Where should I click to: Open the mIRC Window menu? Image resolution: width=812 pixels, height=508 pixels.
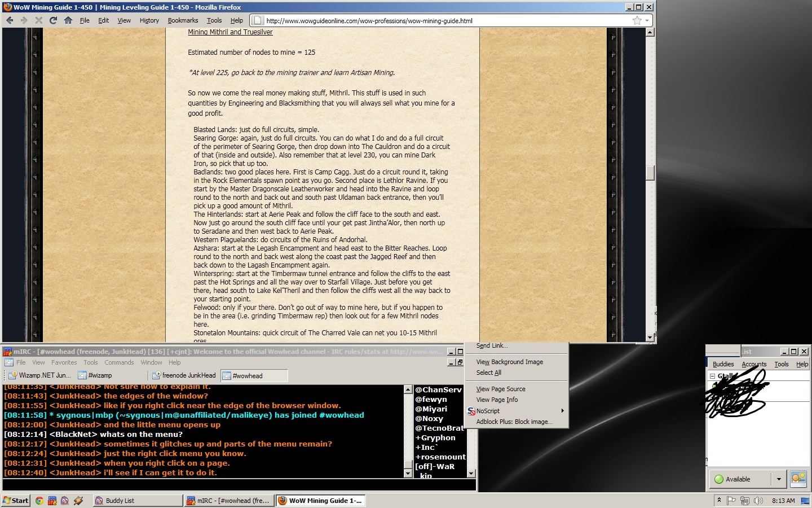tap(151, 362)
